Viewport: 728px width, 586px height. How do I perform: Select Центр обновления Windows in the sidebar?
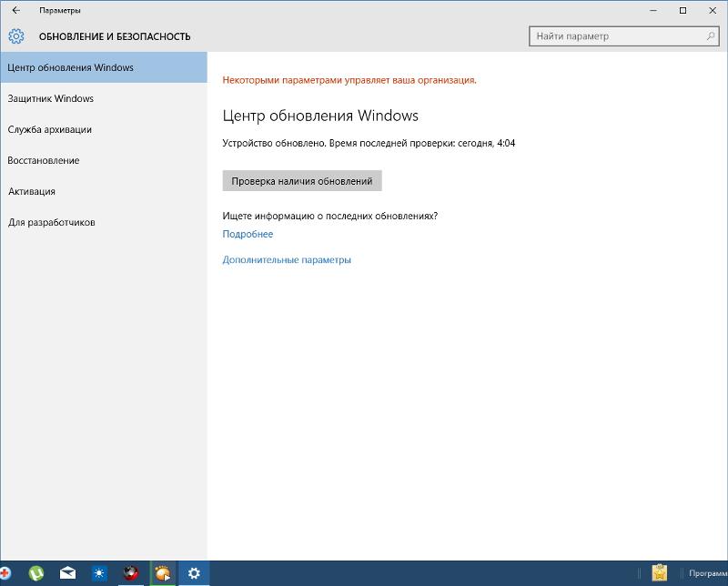pos(104,67)
